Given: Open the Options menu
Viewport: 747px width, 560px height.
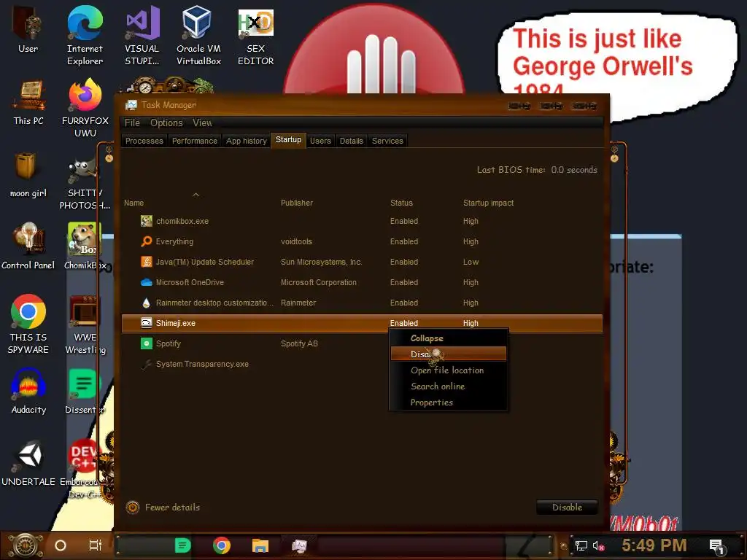Looking at the screenshot, I should pos(166,122).
